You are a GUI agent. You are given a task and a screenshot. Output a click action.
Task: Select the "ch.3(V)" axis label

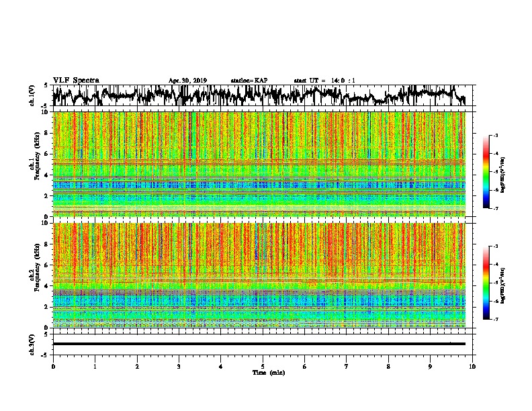32,345
